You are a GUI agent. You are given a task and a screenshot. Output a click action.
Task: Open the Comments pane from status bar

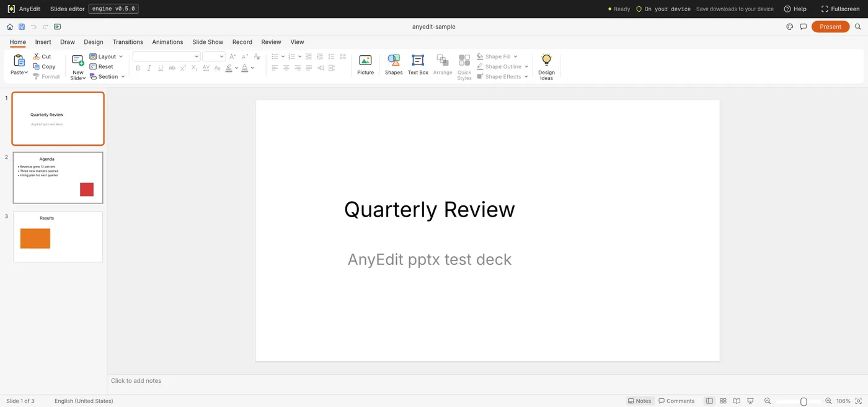[676, 401]
